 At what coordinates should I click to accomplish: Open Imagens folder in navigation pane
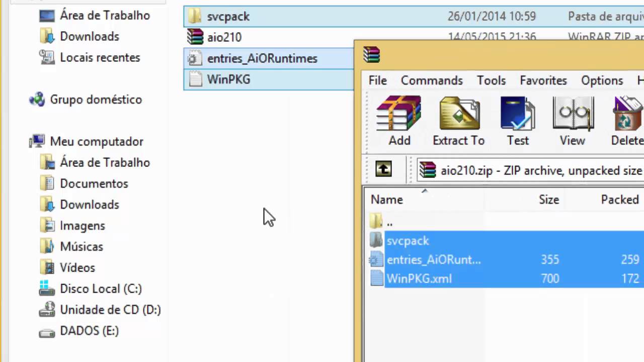83,226
